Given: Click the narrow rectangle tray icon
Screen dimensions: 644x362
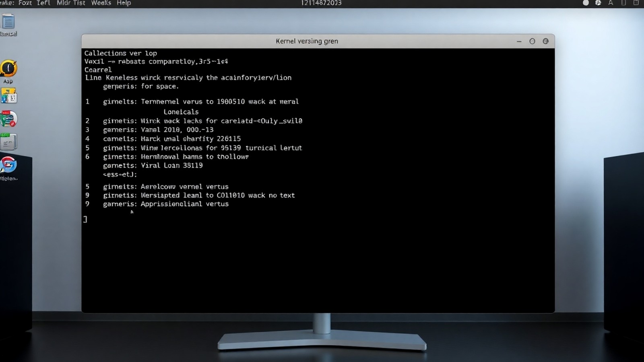Looking at the screenshot, I should (x=623, y=3).
